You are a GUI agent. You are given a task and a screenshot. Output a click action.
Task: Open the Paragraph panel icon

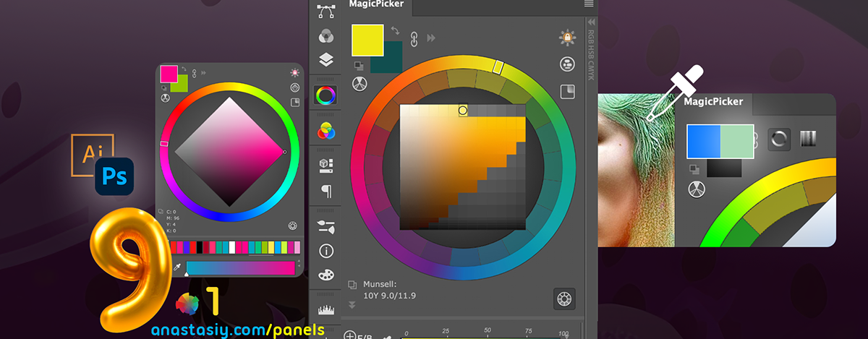(x=325, y=191)
